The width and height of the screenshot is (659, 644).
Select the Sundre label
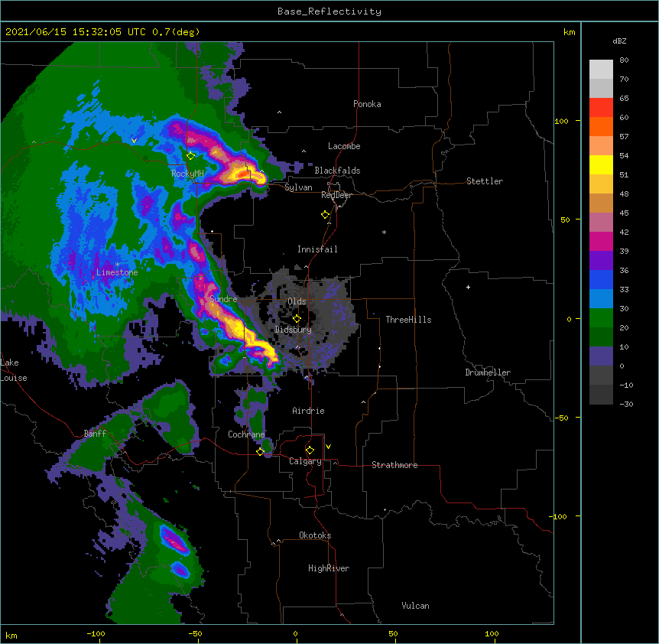223,299
